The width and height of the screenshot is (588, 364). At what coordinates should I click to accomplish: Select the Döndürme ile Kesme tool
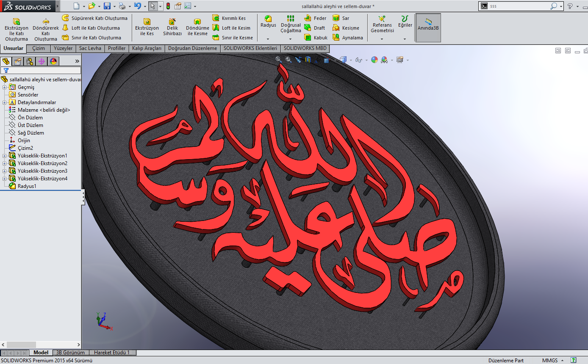[197, 27]
